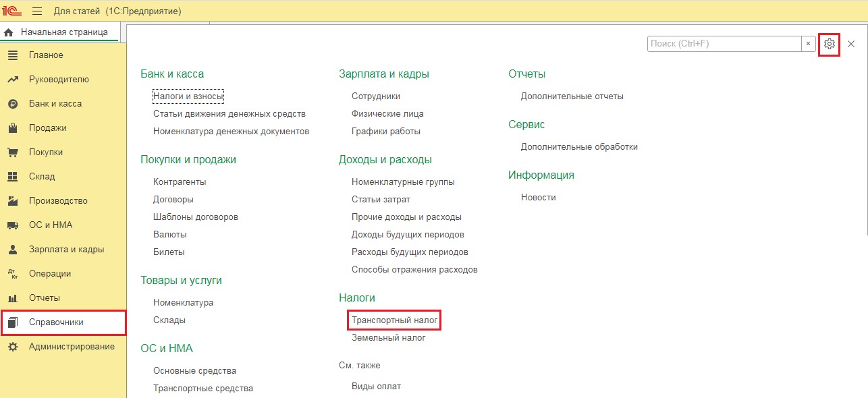
Task: Open the Руководителю section
Action: coord(59,80)
